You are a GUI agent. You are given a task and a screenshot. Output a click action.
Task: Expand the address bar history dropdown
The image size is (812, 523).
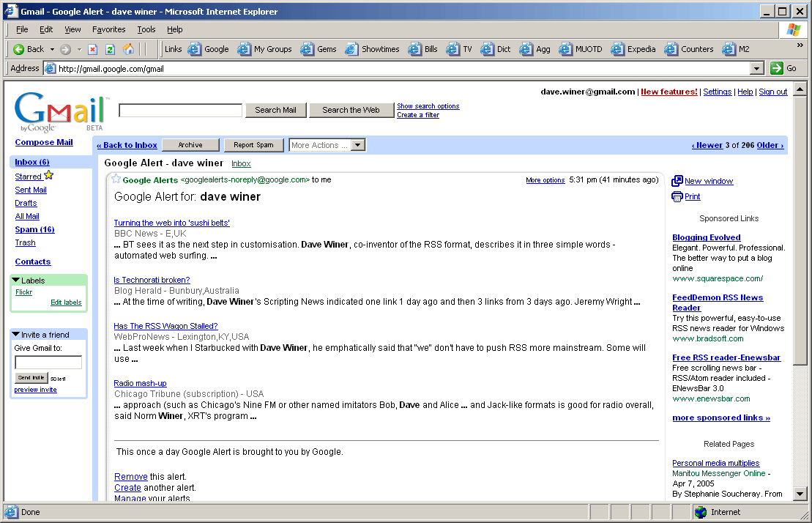coord(758,68)
